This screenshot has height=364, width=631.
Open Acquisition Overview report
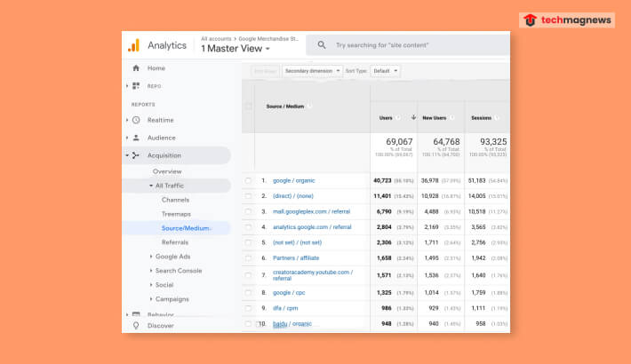coord(167,171)
